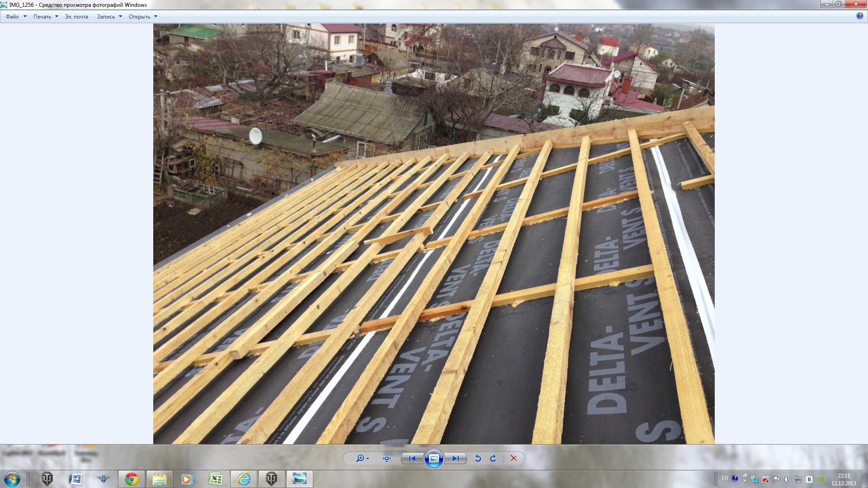Rotate the photo counterclockwise
Screen dimensions: 868x488
(478, 458)
